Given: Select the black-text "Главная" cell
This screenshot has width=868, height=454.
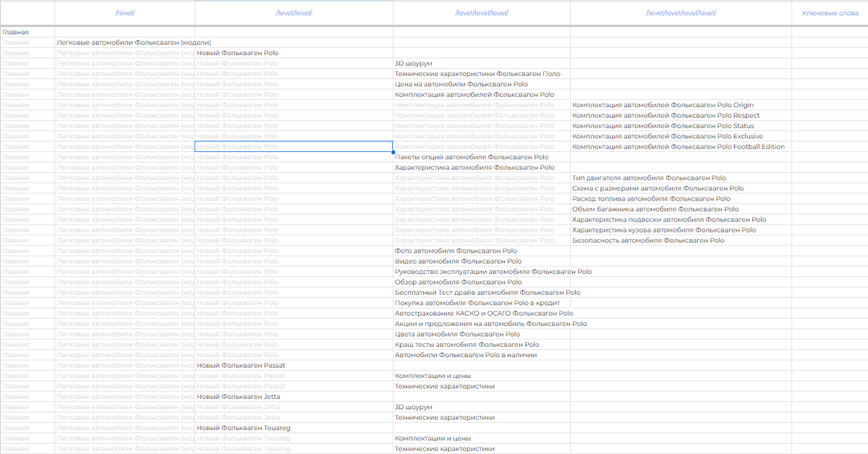Looking at the screenshot, I should click(27, 32).
